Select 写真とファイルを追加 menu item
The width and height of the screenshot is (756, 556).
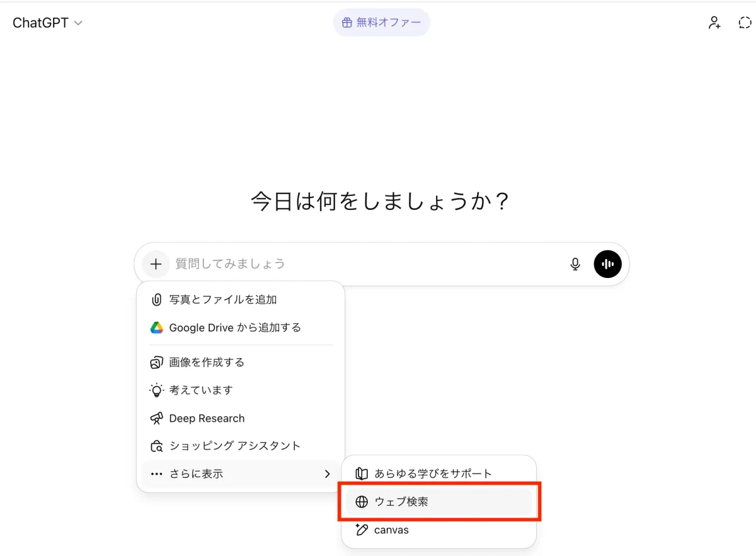[x=223, y=300]
